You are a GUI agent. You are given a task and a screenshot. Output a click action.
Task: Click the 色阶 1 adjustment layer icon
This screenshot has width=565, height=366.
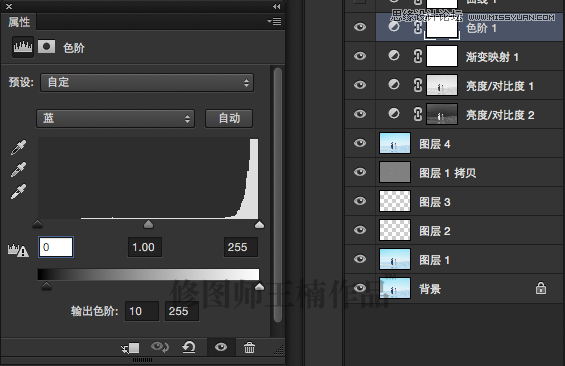click(x=394, y=26)
